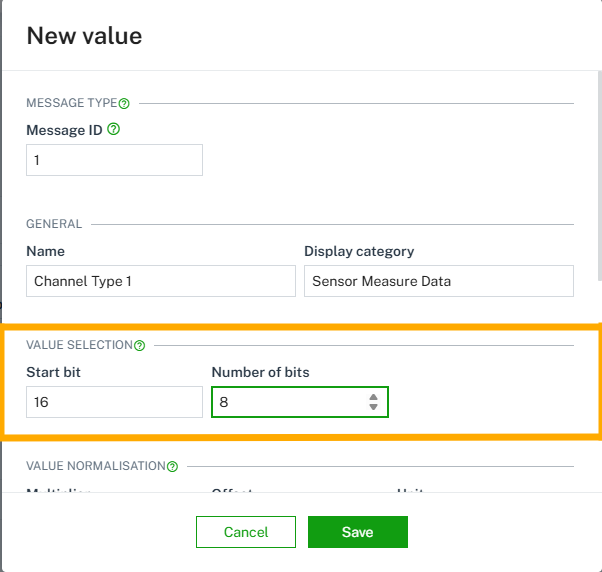This screenshot has height=572, width=602.
Task: Click the Display category label
Action: (358, 251)
